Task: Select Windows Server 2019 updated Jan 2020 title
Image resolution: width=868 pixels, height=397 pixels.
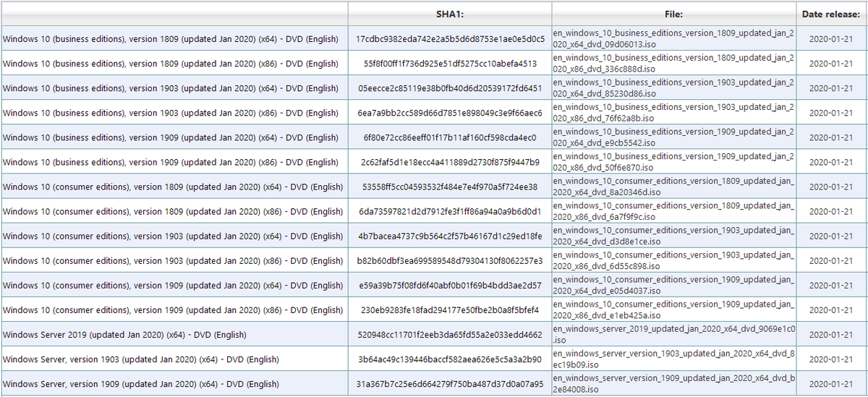Action: pyautogui.click(x=124, y=335)
